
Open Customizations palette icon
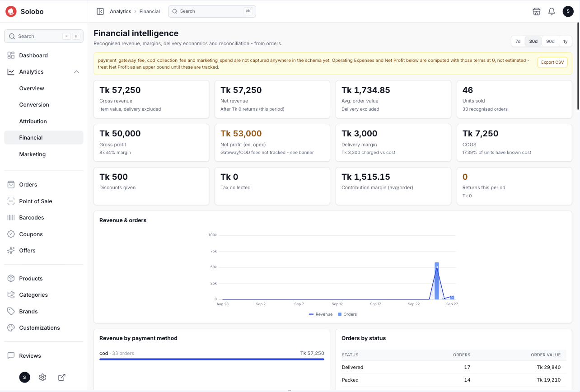(x=11, y=328)
